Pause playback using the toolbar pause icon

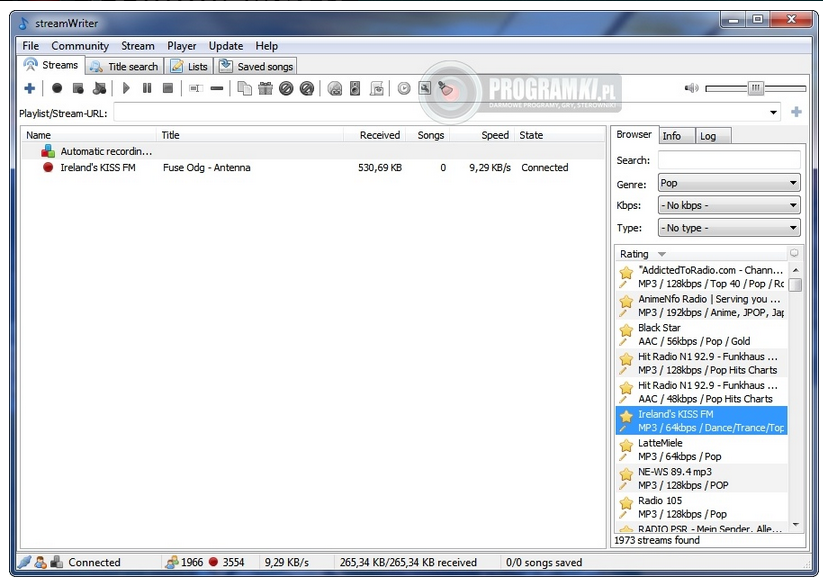click(x=147, y=88)
